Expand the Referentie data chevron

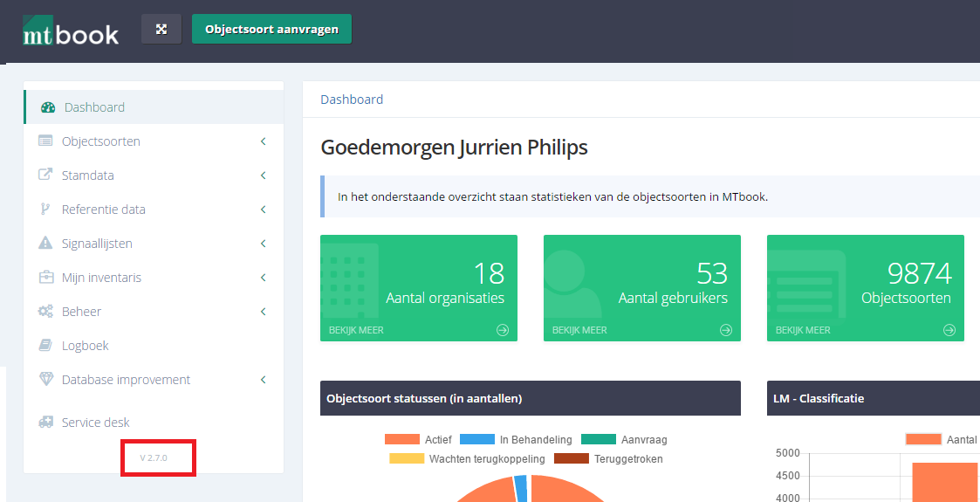[264, 210]
